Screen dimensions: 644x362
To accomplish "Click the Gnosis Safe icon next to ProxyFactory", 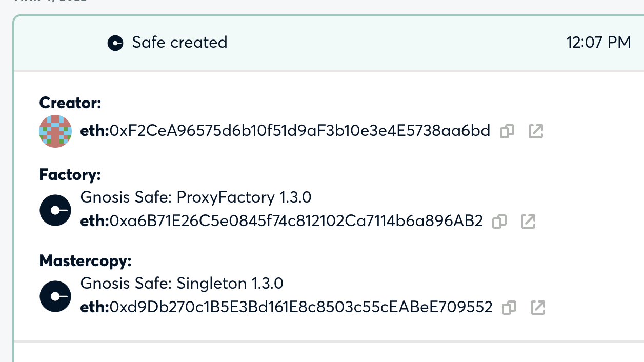I will click(x=55, y=210).
